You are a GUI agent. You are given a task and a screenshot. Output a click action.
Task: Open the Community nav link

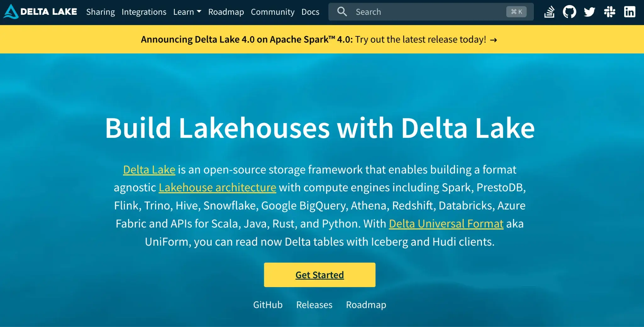(272, 12)
